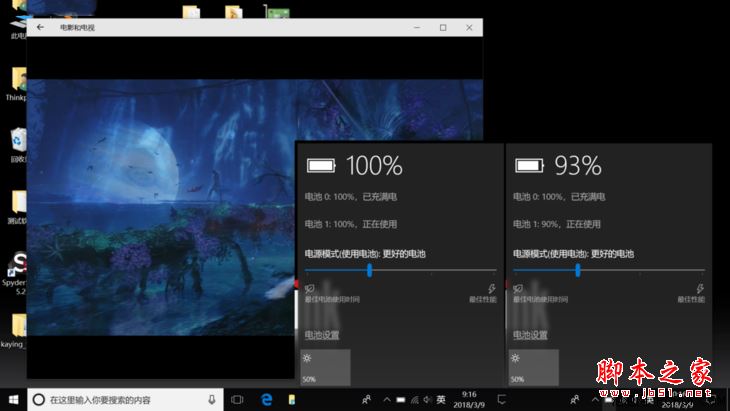The height and width of the screenshot is (411, 730).
Task: Open the Windows Start menu
Action: pyautogui.click(x=14, y=400)
